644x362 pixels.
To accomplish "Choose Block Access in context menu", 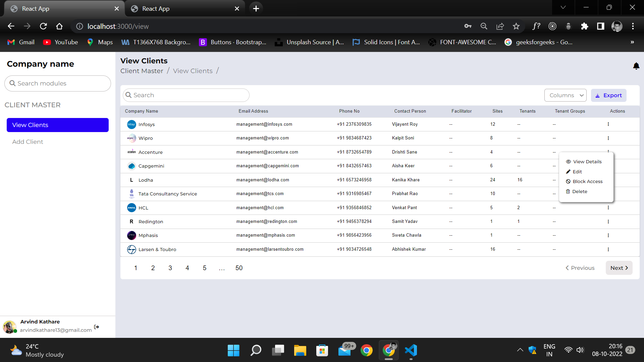I will click(x=584, y=182).
